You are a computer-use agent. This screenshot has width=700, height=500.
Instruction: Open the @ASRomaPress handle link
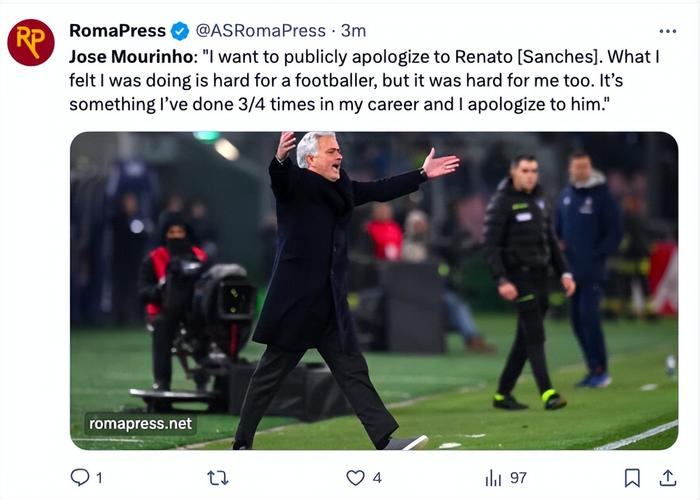point(260,31)
